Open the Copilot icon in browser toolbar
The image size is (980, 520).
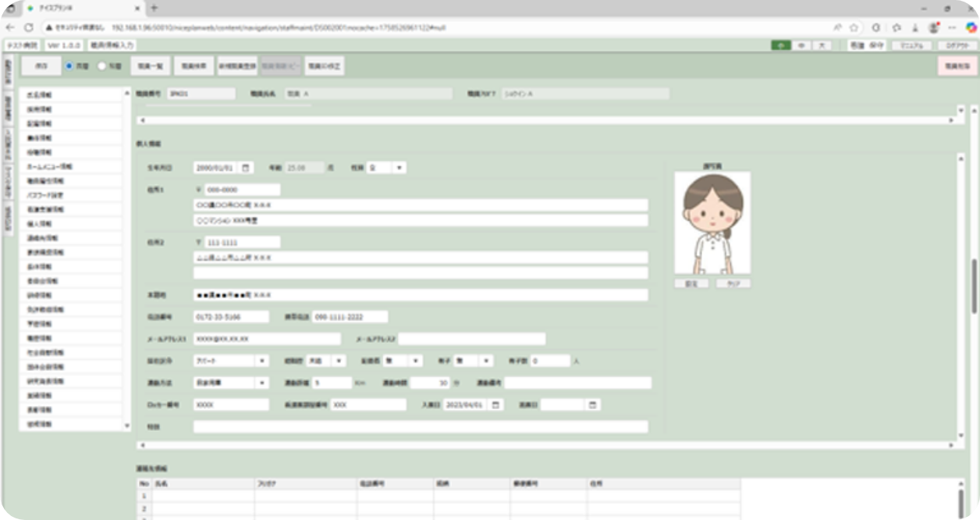971,27
